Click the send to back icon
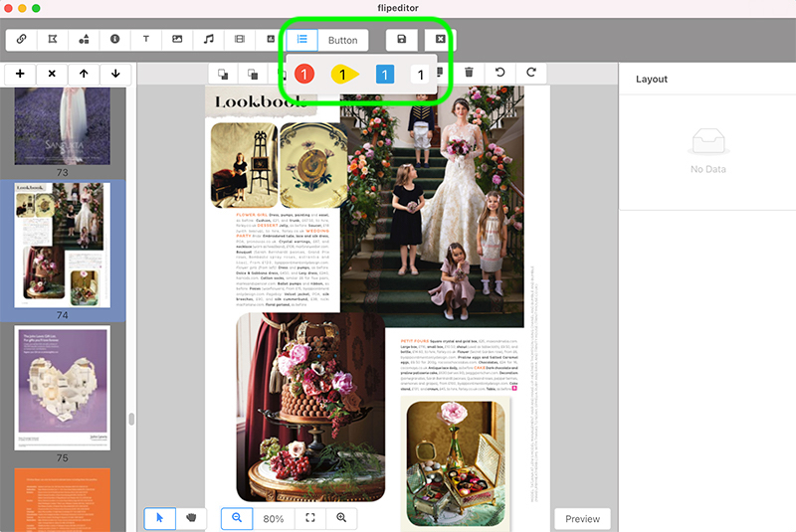796x532 pixels. pyautogui.click(x=253, y=74)
